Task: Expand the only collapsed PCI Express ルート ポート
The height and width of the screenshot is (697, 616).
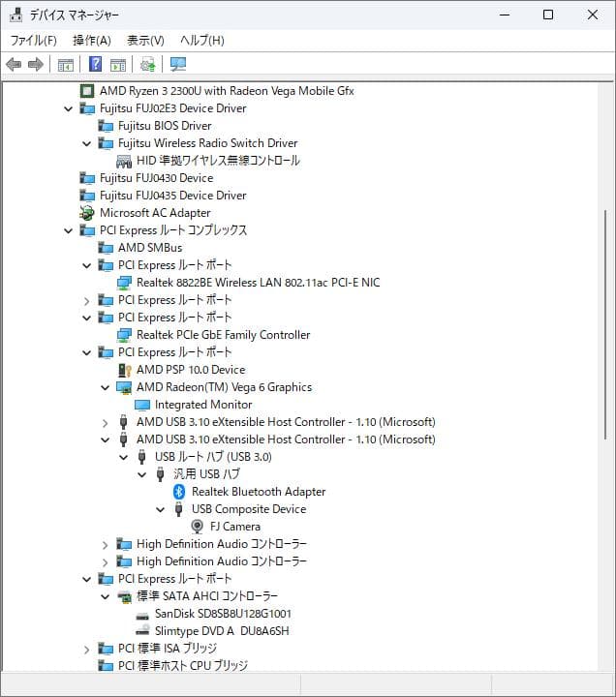Action: [x=87, y=300]
